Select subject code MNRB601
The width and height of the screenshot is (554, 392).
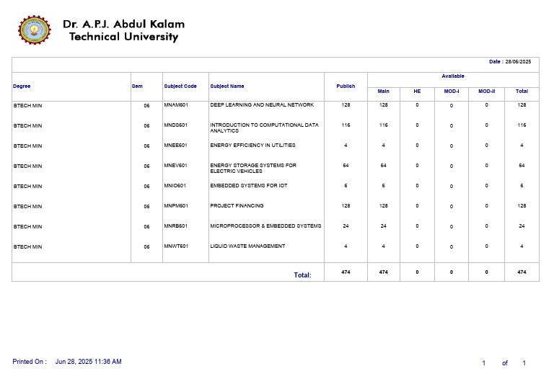point(175,226)
